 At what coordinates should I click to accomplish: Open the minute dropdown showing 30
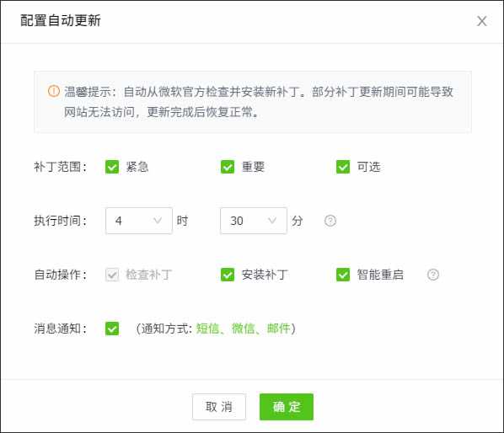click(x=254, y=221)
